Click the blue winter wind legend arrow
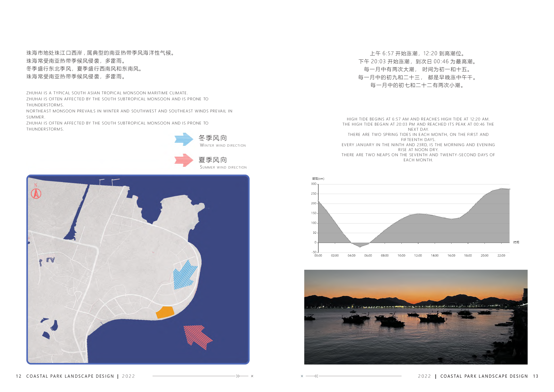 pos(184,139)
